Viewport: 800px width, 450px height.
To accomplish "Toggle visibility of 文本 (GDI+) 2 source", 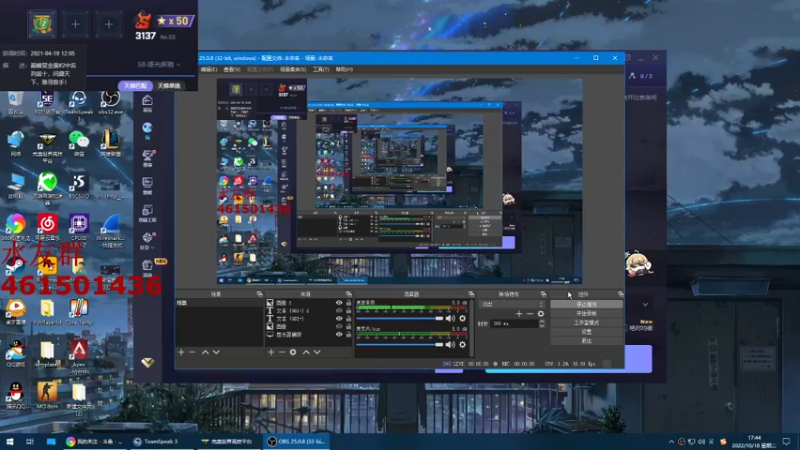I will coord(339,310).
